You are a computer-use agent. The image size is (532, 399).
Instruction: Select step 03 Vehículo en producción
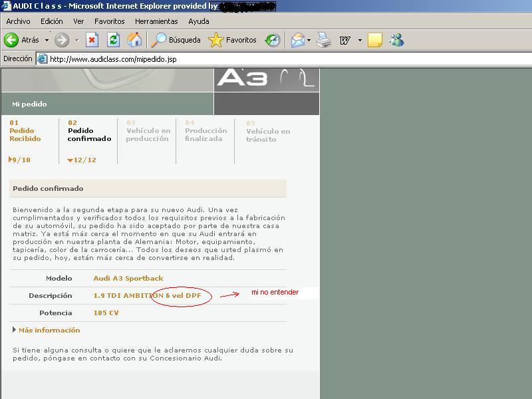(148, 131)
